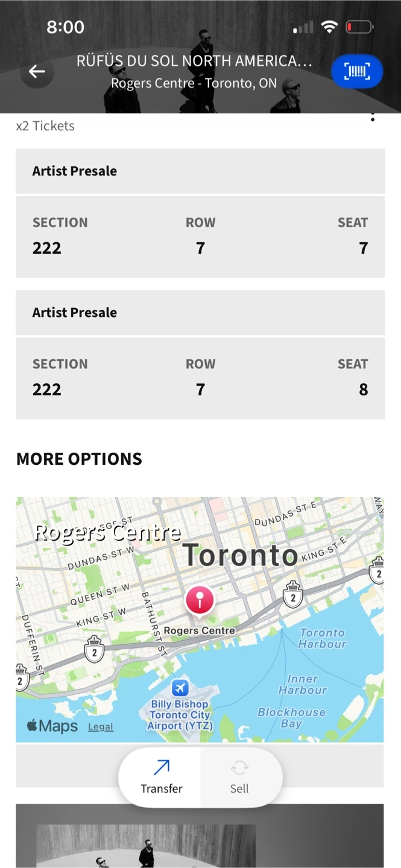Viewport: 401px width, 868px height.
Task: Tap the Transfer arrow icon
Action: pos(162,767)
